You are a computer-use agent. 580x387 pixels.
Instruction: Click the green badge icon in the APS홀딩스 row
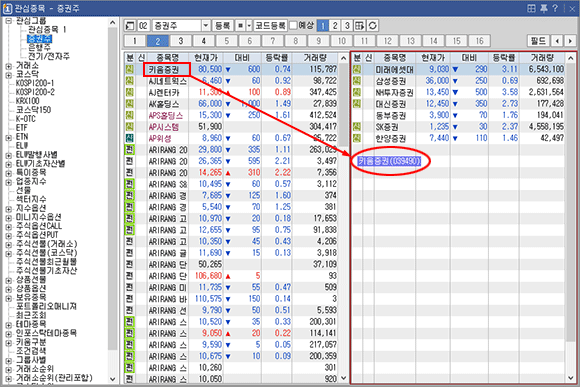[129, 115]
